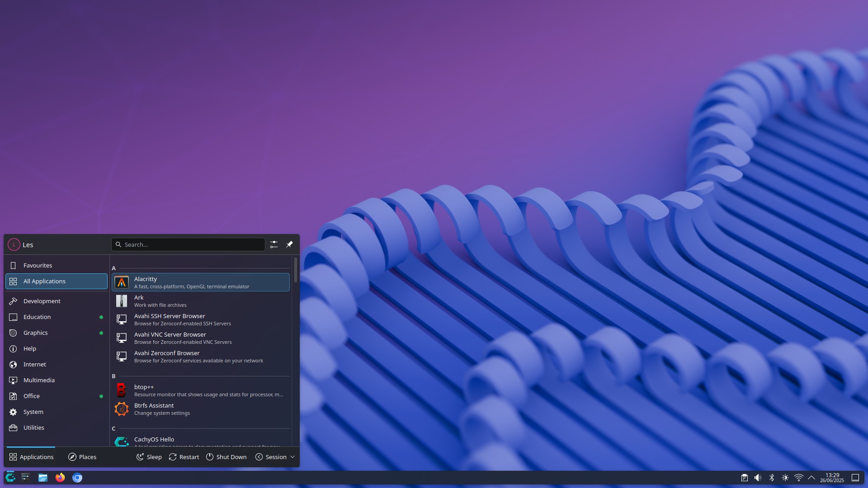Switch to the Places tab
This screenshot has height=488, width=868.
[82, 457]
